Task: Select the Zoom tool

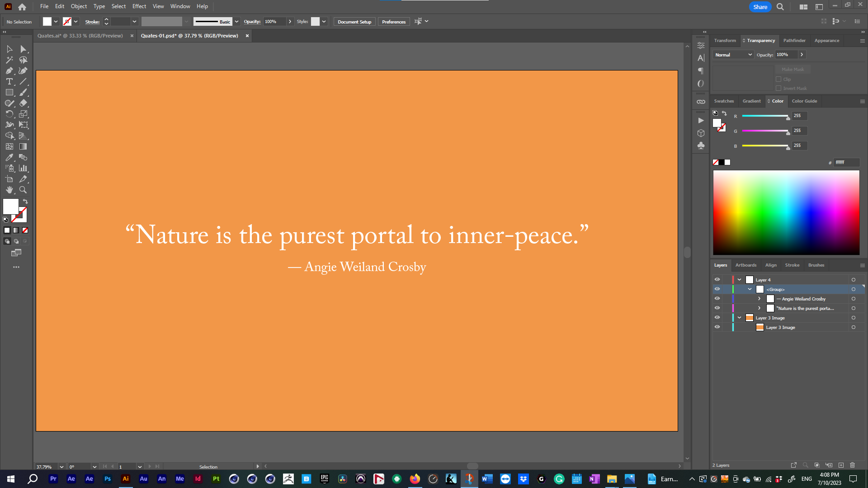Action: tap(23, 190)
